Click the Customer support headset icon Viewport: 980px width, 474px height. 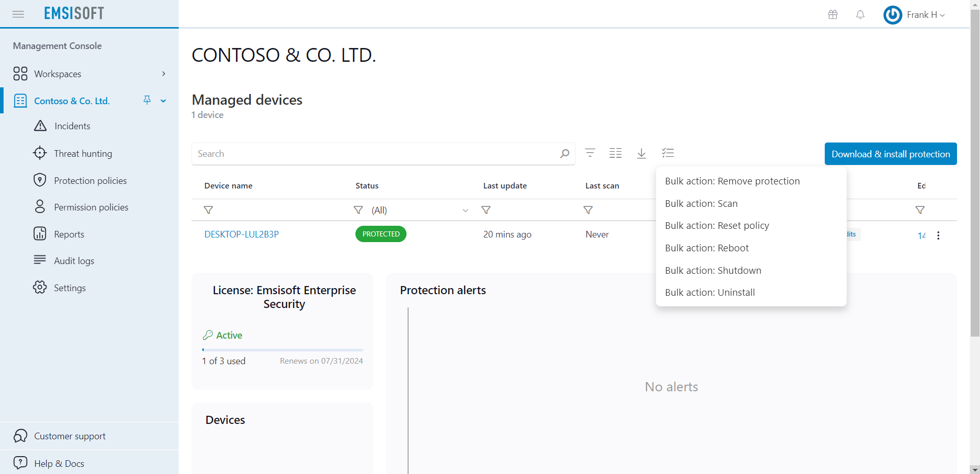pyautogui.click(x=20, y=436)
